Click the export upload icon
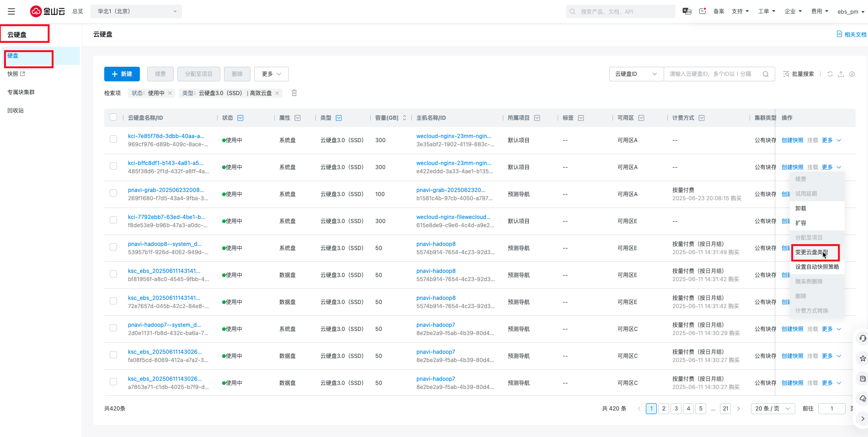 [x=841, y=74]
